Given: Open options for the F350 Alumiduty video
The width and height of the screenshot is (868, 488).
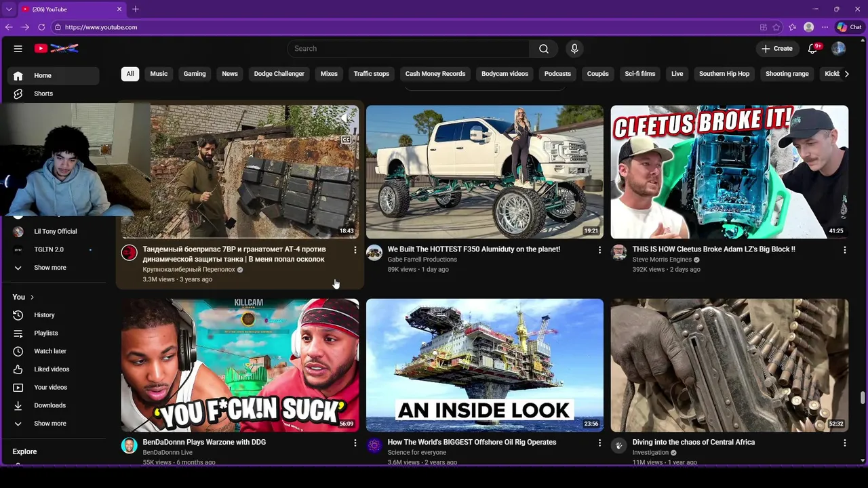Looking at the screenshot, I should (x=599, y=250).
